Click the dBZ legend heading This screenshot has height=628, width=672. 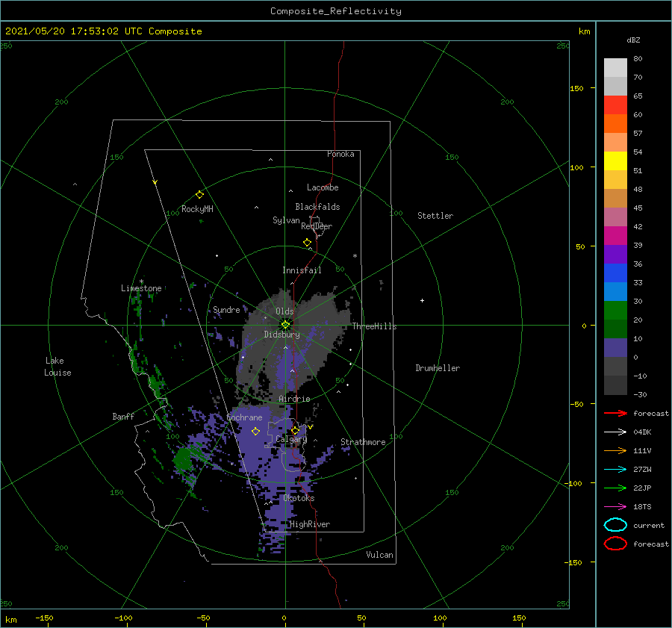click(633, 40)
